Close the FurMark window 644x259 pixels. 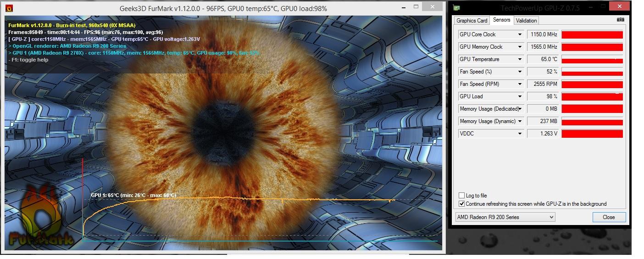(x=433, y=7)
